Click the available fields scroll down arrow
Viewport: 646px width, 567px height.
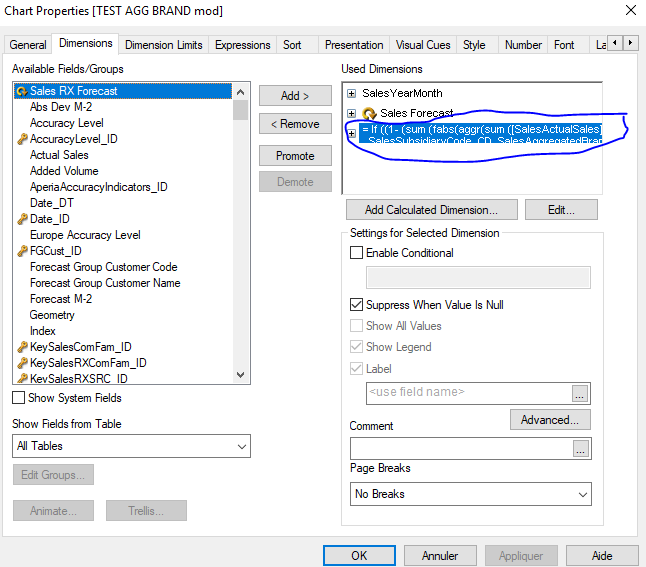[241, 375]
